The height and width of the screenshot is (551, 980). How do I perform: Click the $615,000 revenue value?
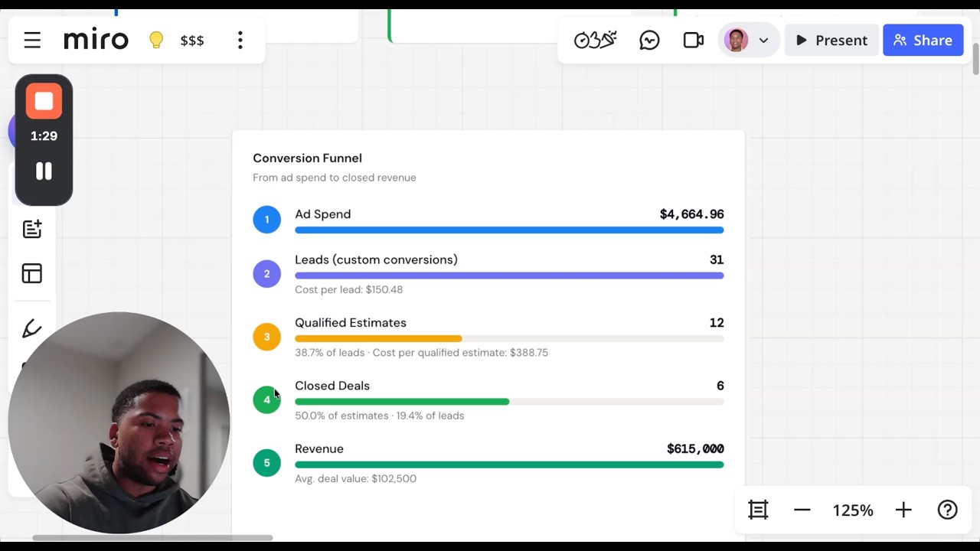[695, 449]
